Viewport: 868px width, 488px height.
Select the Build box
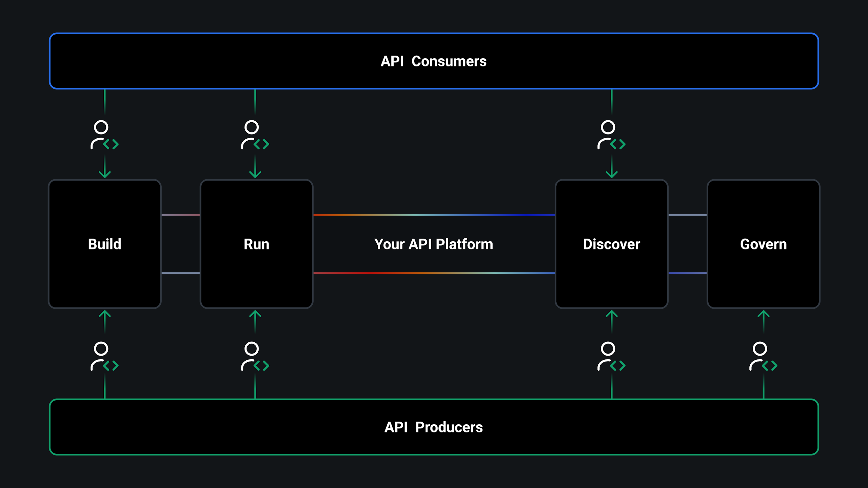(x=104, y=244)
